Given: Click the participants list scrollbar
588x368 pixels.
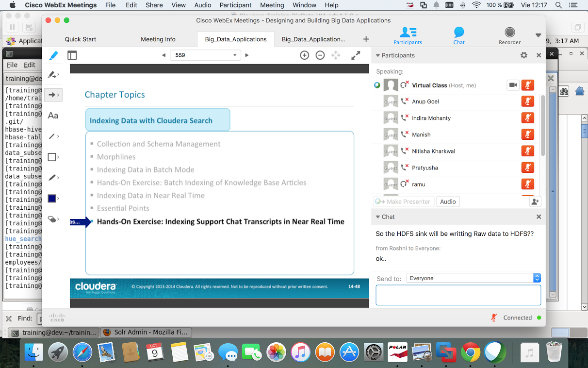Looking at the screenshot, I should click(542, 125).
